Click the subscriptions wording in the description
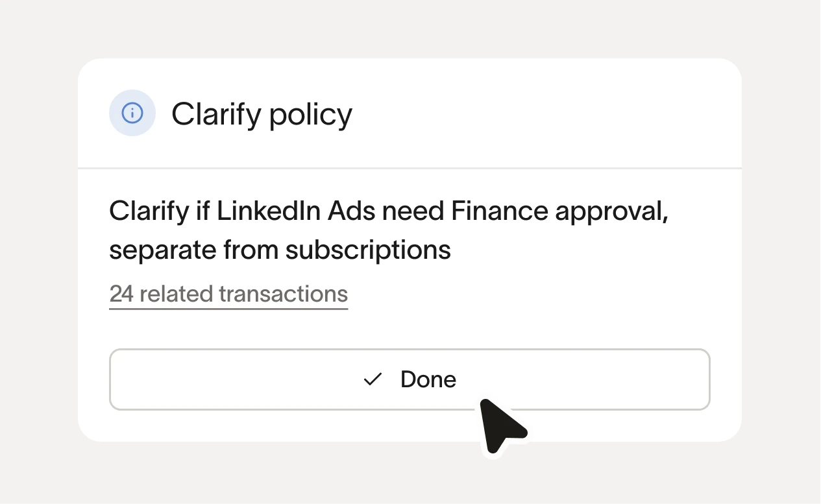 coord(367,250)
